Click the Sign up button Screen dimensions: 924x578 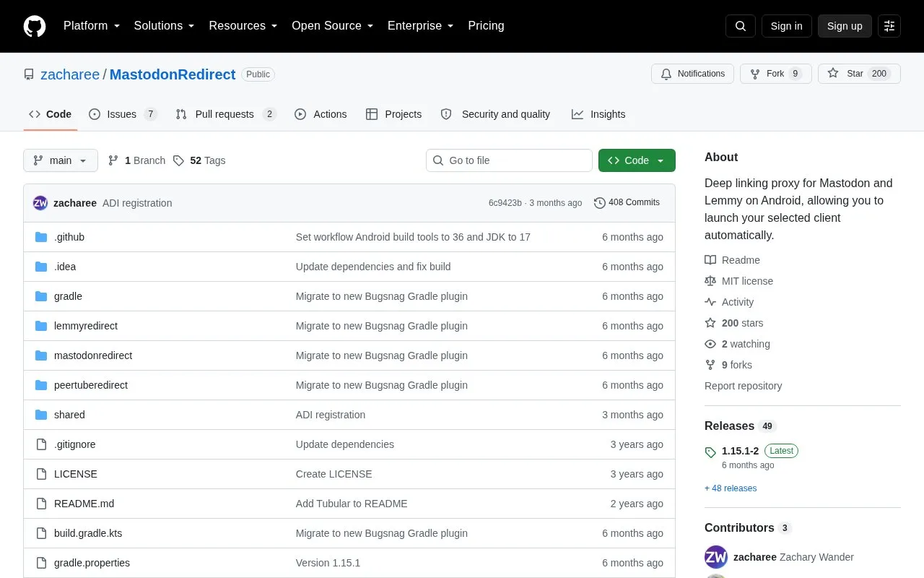pyautogui.click(x=845, y=26)
